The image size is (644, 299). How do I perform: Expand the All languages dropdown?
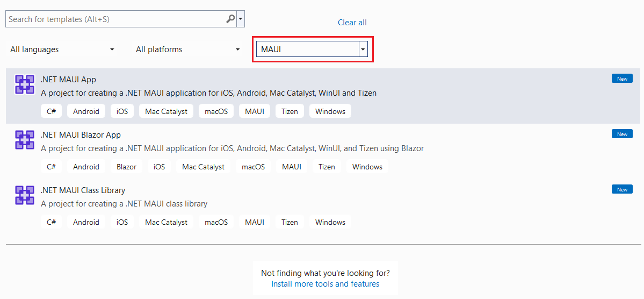tap(62, 49)
